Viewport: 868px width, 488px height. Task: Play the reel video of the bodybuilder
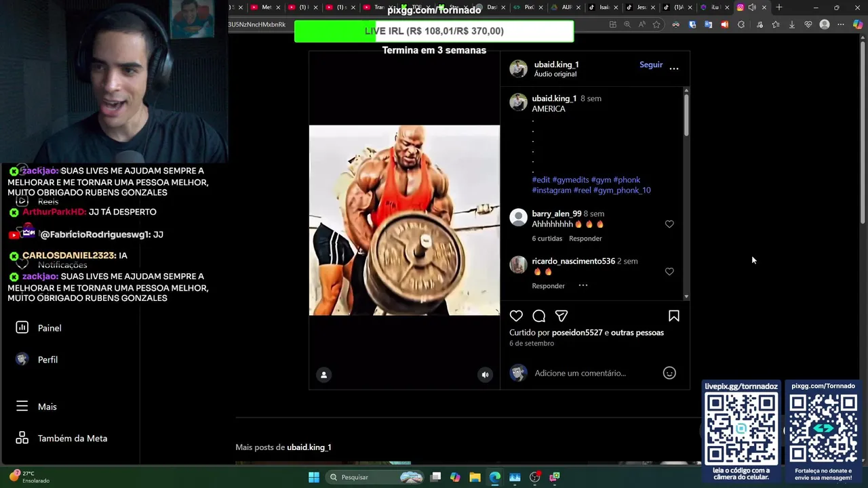coord(404,220)
